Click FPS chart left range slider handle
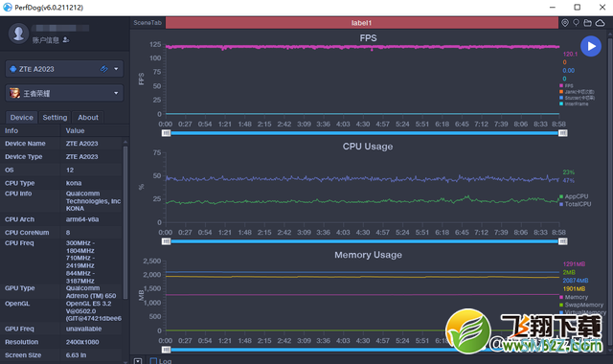 coord(166,133)
